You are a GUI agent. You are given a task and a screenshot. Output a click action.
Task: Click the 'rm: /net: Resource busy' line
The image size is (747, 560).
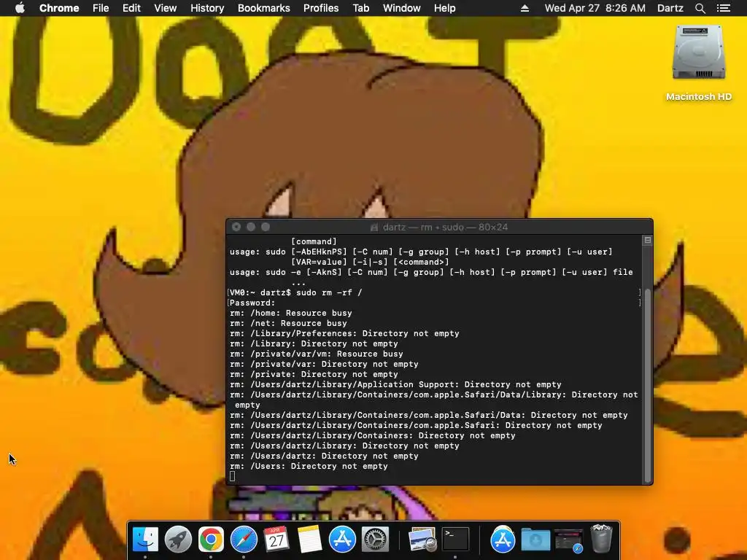[x=288, y=323]
